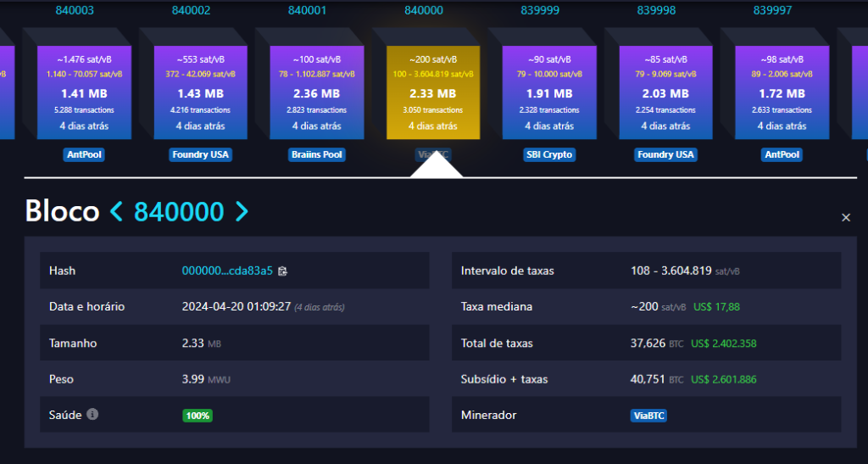Viewport: 868px width, 464px height.
Task: Go to next block with right chevron
Action: point(242,211)
